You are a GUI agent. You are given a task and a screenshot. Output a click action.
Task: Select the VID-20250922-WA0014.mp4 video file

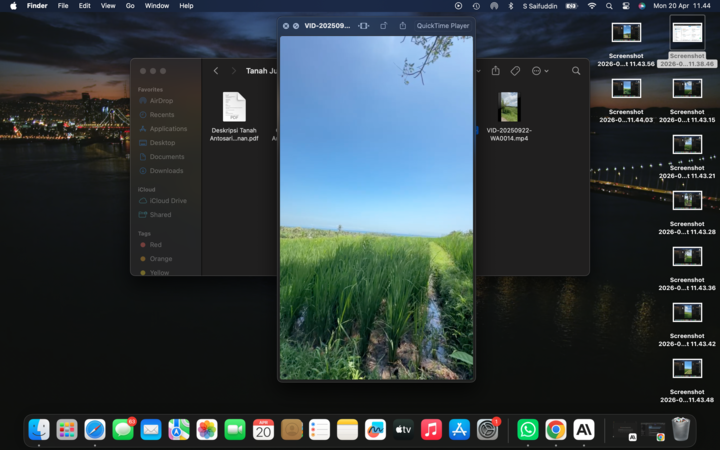coord(509,108)
